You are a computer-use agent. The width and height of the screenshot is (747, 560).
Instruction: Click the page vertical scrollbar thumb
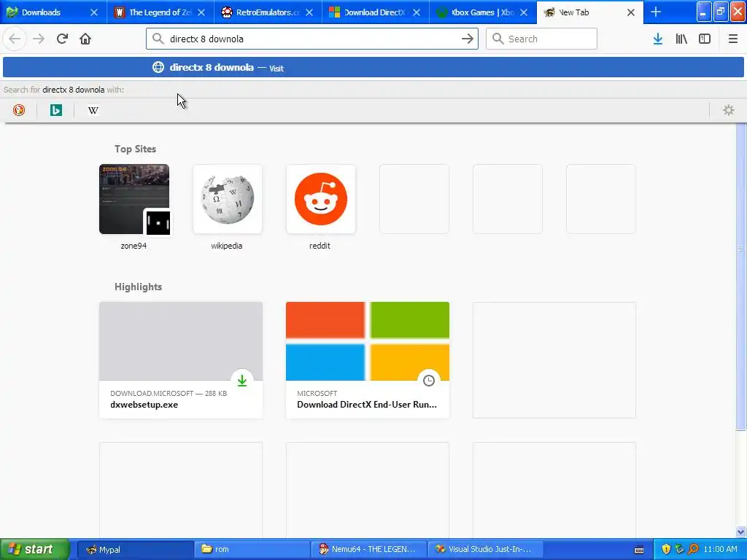click(x=740, y=276)
